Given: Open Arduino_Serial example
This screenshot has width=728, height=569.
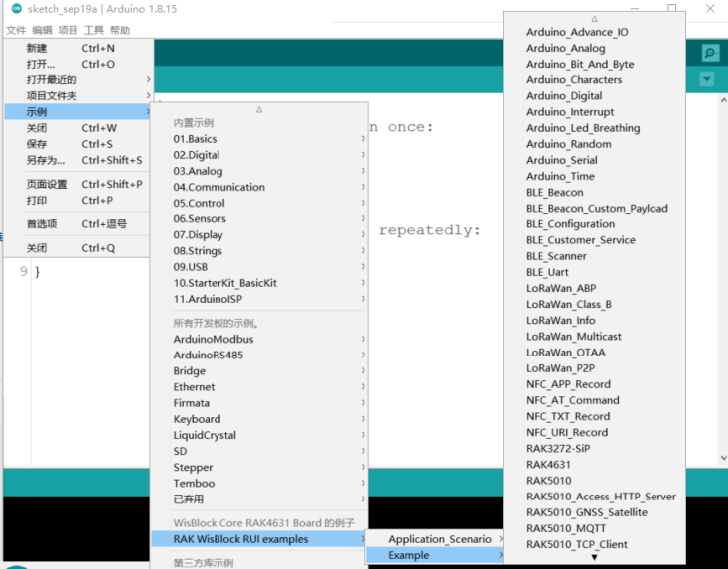Looking at the screenshot, I should pyautogui.click(x=594, y=160).
